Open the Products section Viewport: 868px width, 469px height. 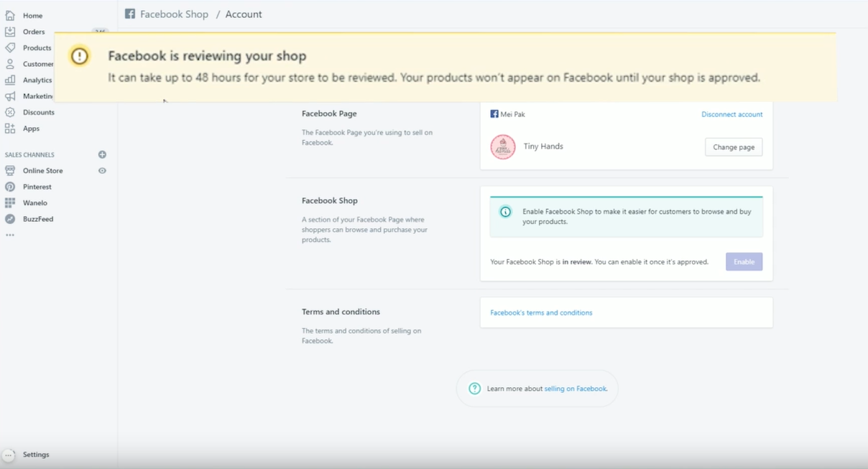36,47
